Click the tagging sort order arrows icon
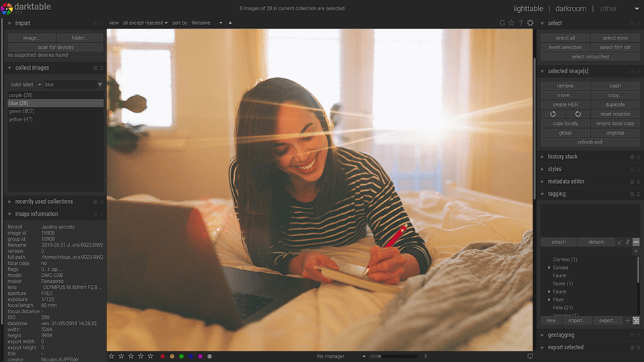 [628, 242]
